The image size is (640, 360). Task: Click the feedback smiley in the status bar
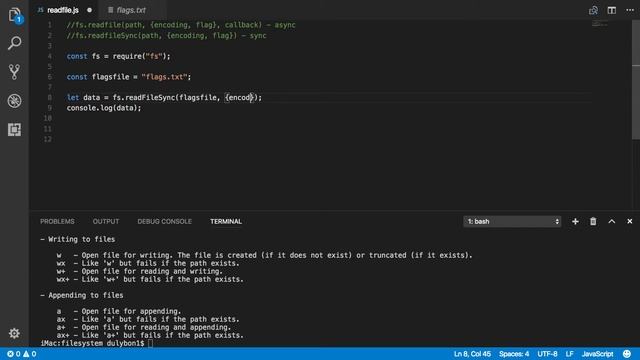[x=627, y=354]
